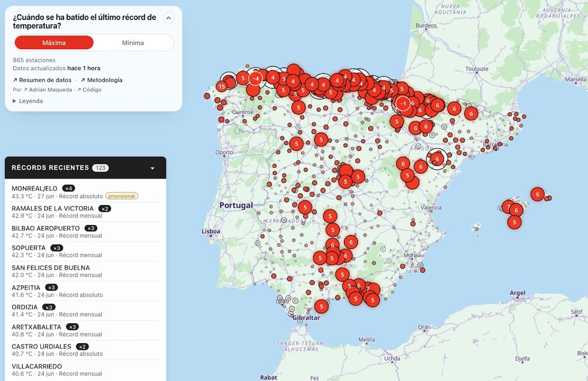
Task: Click the Toulouse city label
Action: (x=477, y=68)
